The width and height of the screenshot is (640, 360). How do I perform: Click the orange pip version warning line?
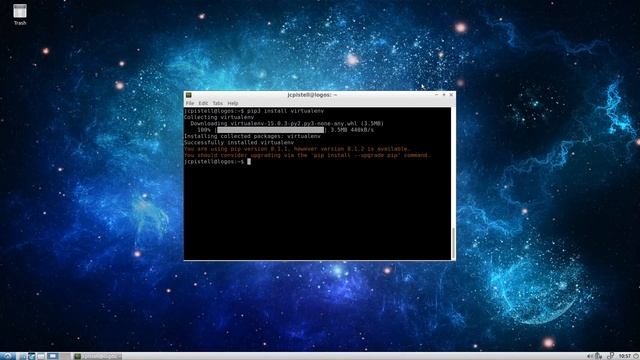(296, 149)
